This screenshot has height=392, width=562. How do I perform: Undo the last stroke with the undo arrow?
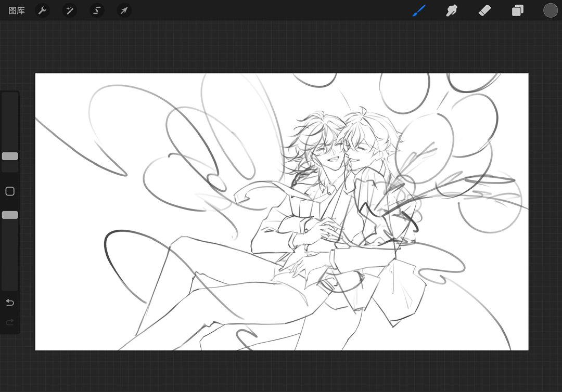pos(10,303)
